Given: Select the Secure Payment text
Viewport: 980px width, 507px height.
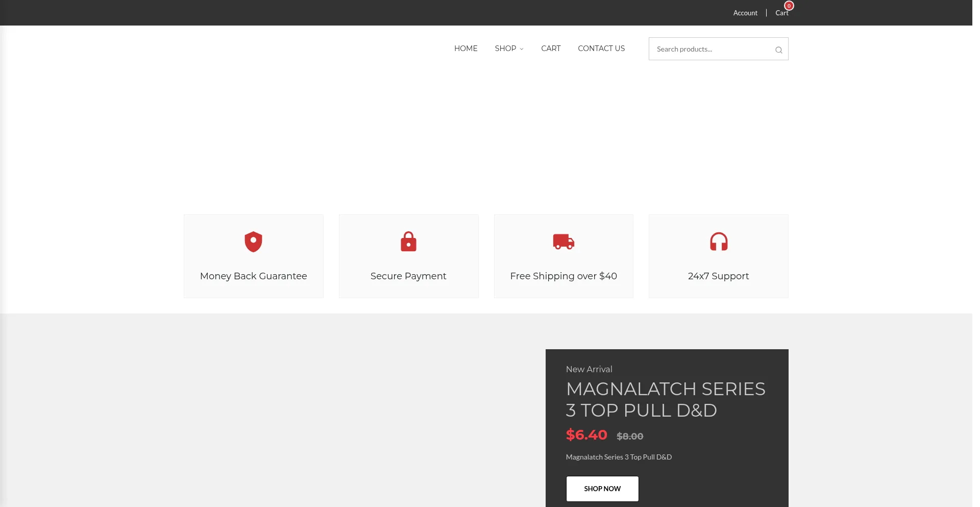Looking at the screenshot, I should point(408,276).
